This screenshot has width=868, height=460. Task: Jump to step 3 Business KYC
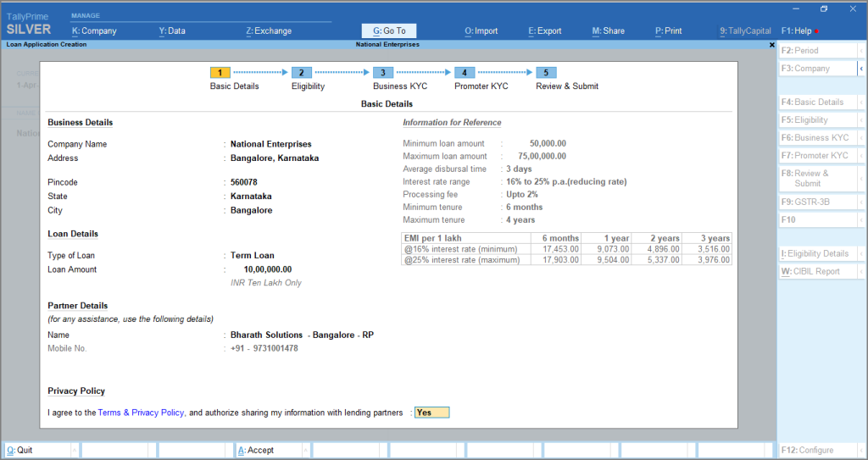coord(382,73)
